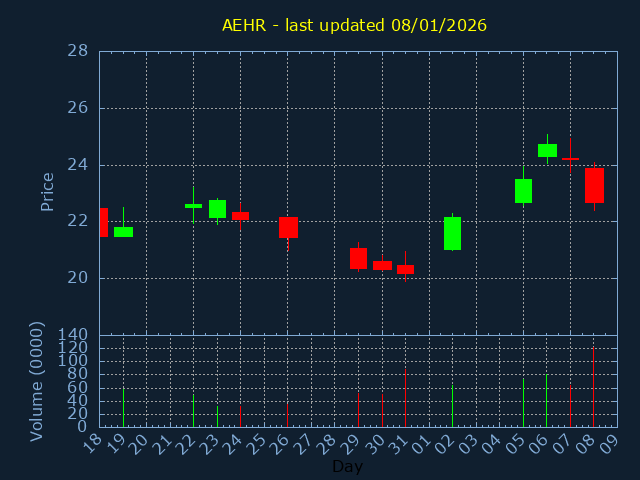The height and width of the screenshot is (480, 640).
Task: Click the partial red candlestick at day 18
Action: 104,222
